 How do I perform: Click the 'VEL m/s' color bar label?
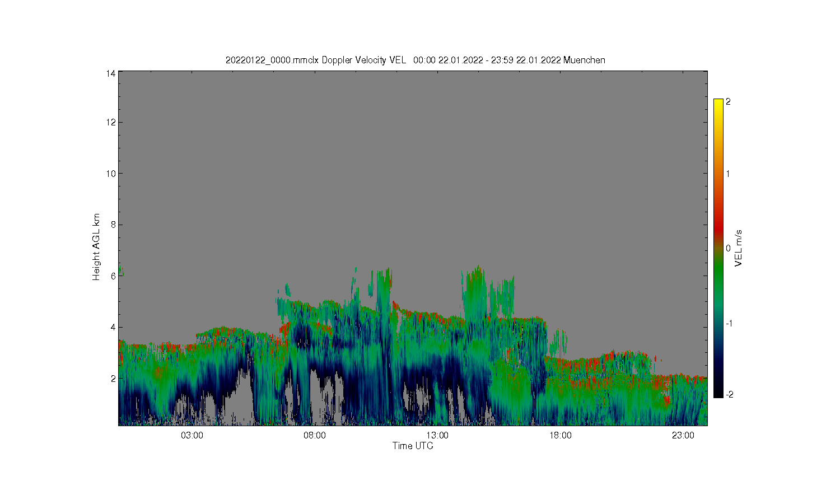(739, 248)
